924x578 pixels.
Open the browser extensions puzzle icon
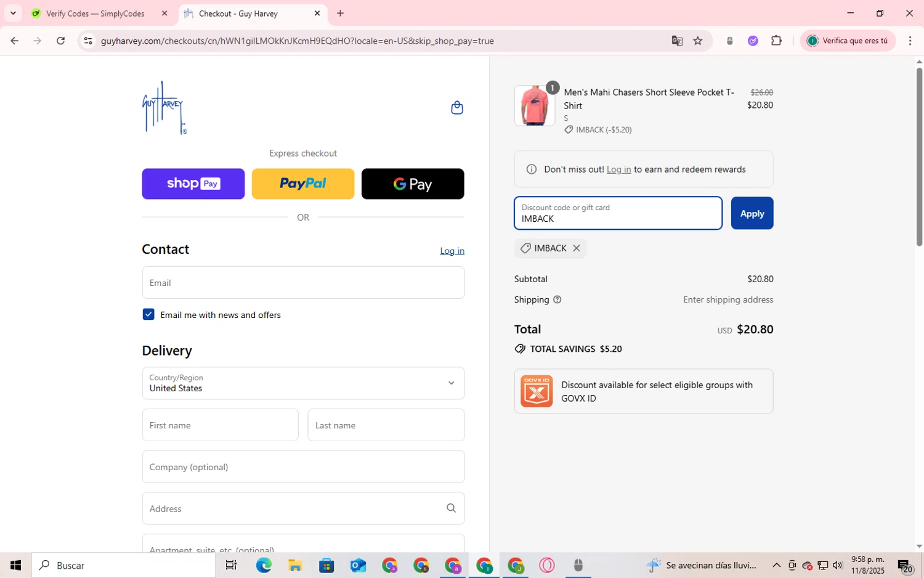coord(776,41)
